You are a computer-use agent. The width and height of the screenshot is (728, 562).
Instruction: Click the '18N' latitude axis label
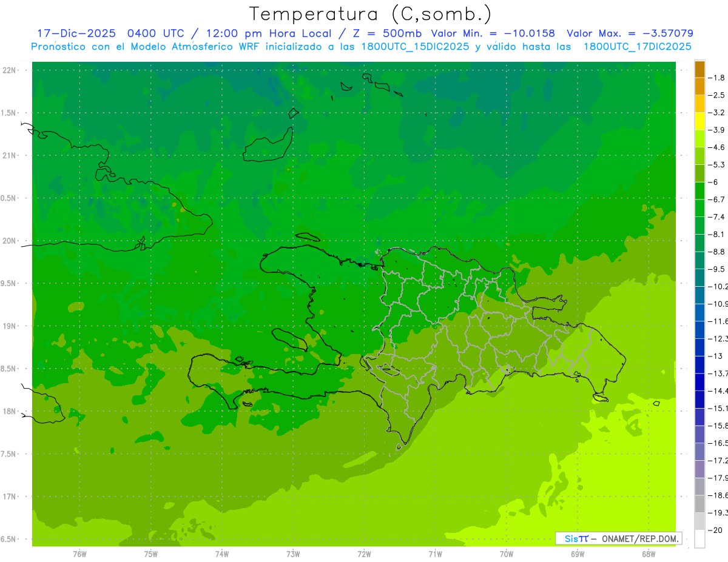[10, 411]
